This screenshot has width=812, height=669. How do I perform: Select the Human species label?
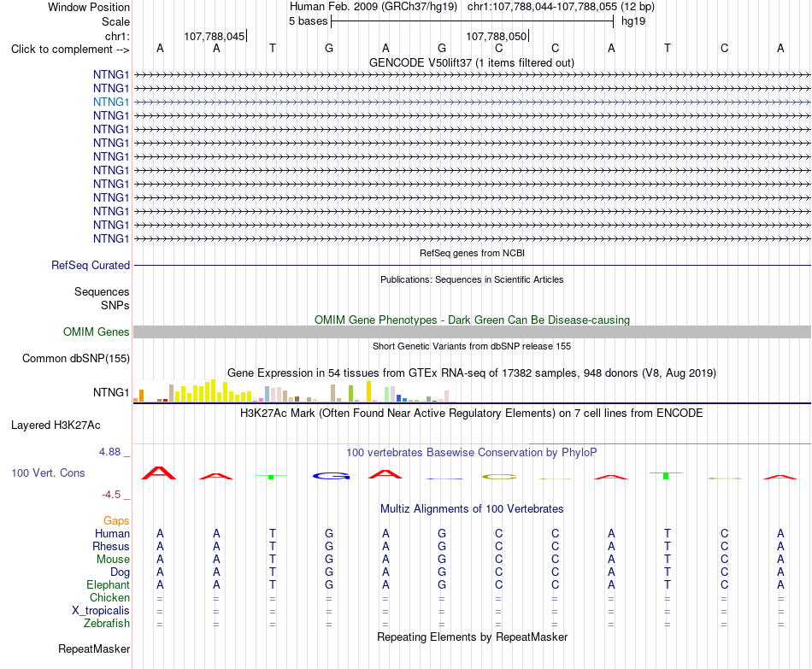pos(112,533)
